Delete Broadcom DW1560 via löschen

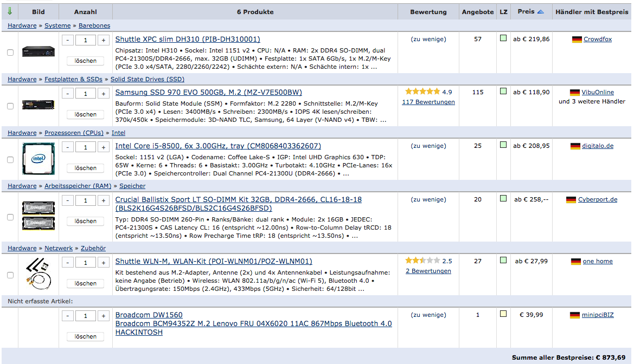click(86, 336)
